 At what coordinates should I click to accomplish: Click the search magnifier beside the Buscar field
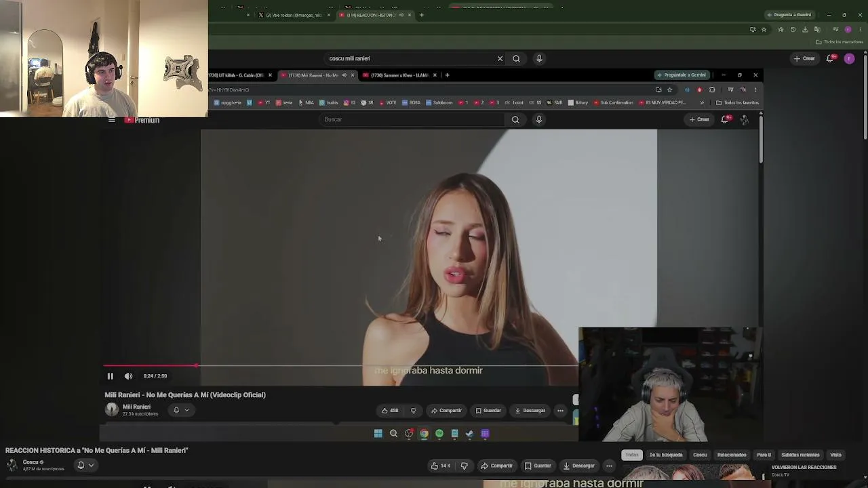pyautogui.click(x=515, y=119)
